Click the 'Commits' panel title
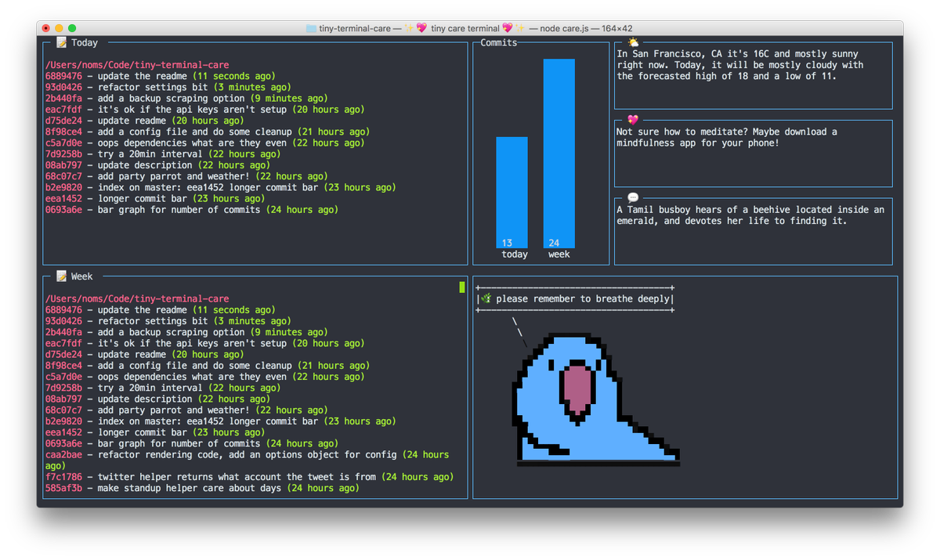Viewport: 940px width, 560px height. (499, 43)
